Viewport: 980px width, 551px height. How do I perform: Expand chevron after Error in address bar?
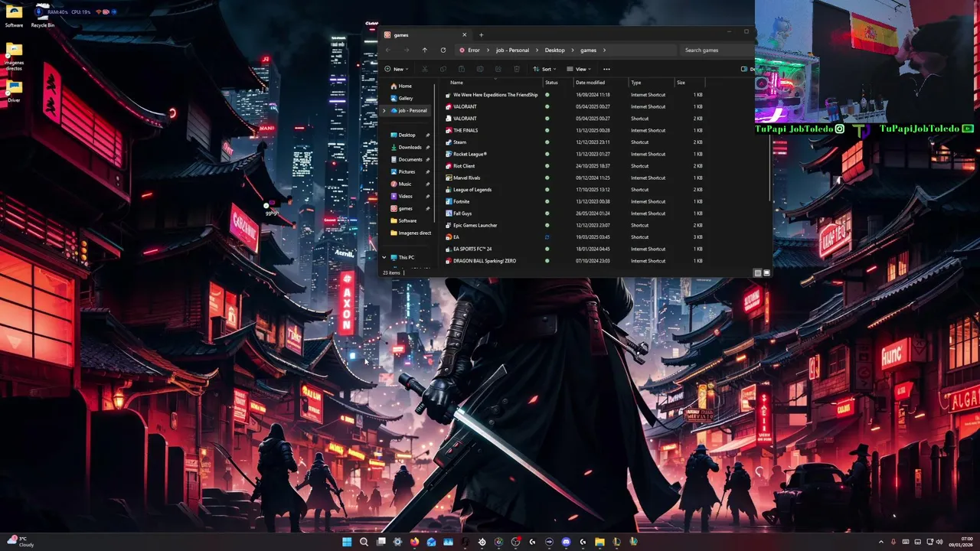[x=487, y=51]
